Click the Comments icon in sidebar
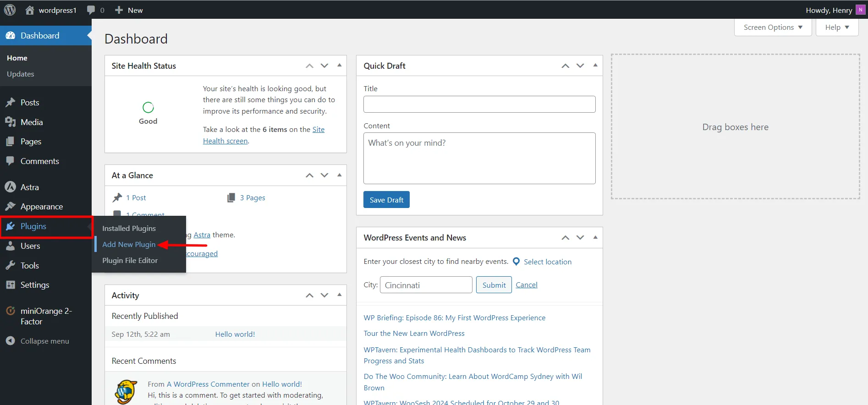The width and height of the screenshot is (868, 405). tap(10, 161)
